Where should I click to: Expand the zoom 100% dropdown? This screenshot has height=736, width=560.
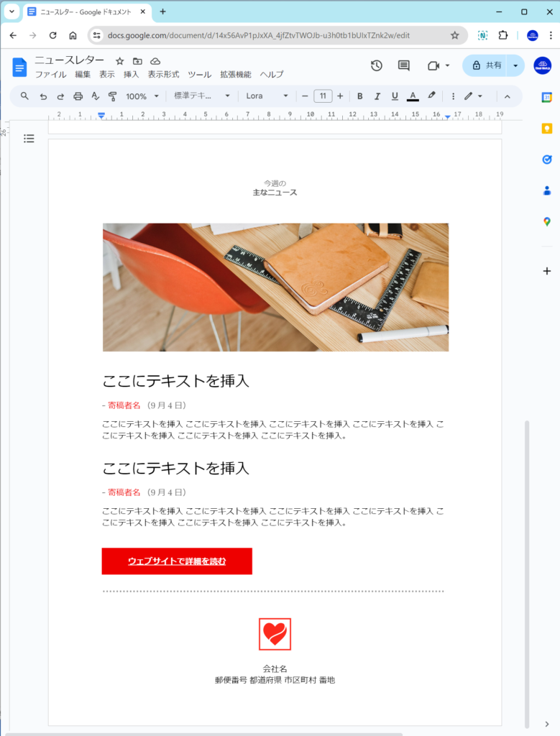coord(141,96)
